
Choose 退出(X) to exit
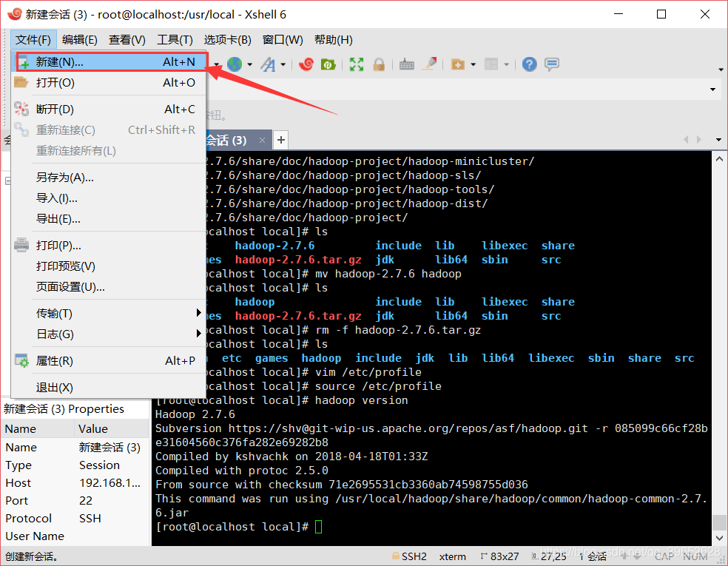pyautogui.click(x=109, y=387)
